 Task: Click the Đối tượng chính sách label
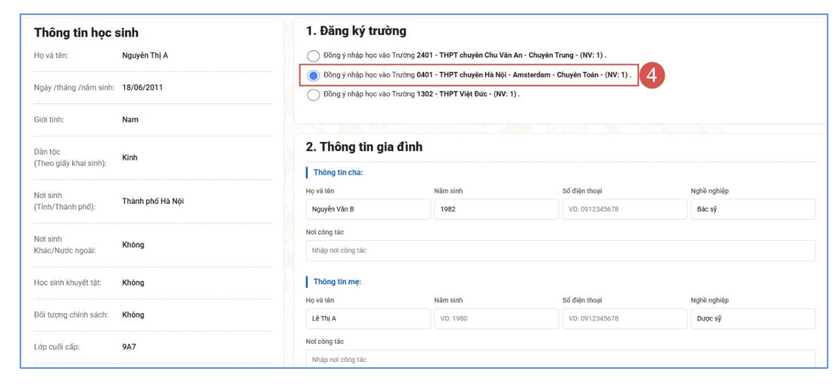coord(71,314)
